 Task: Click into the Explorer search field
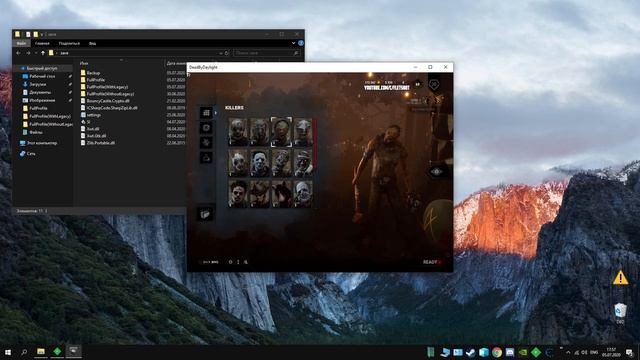pos(267,53)
